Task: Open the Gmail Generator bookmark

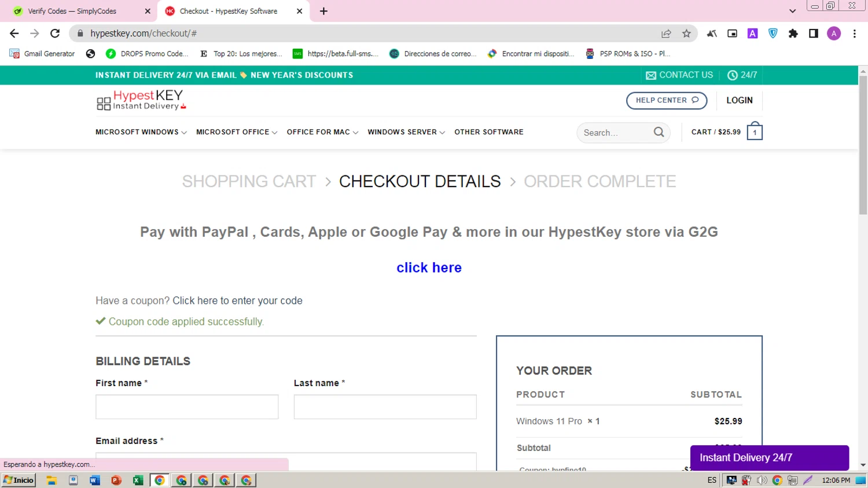Action: click(42, 54)
